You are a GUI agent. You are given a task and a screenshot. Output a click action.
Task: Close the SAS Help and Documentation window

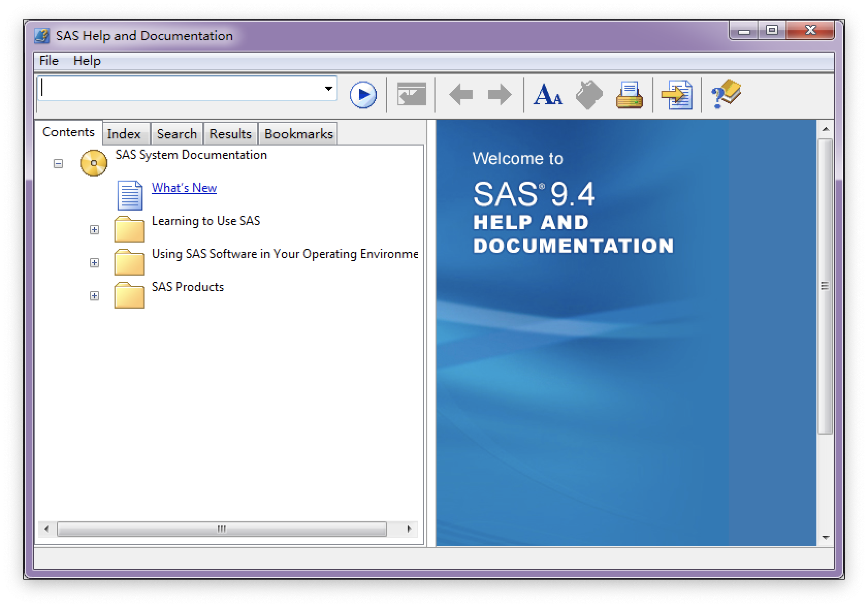[x=810, y=30]
